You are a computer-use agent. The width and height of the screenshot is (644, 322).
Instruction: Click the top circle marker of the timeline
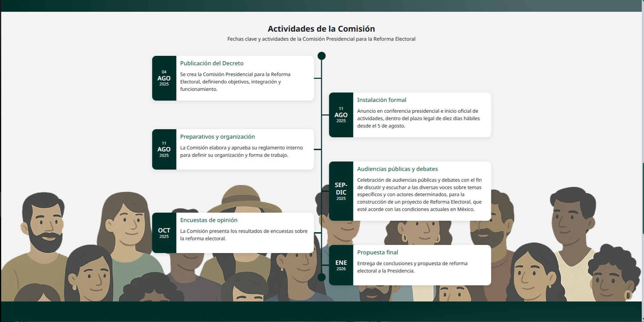pos(321,56)
